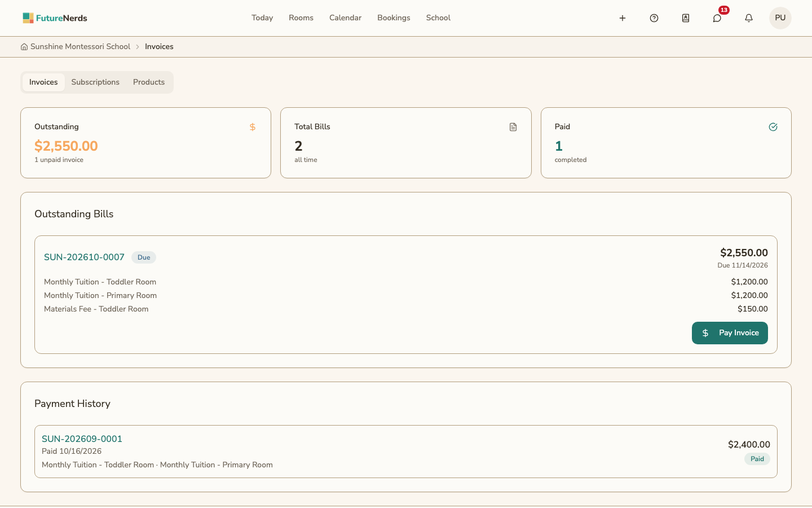Click the Monthly Tuition - Toddler Room line
The image size is (812, 508).
coord(100,282)
